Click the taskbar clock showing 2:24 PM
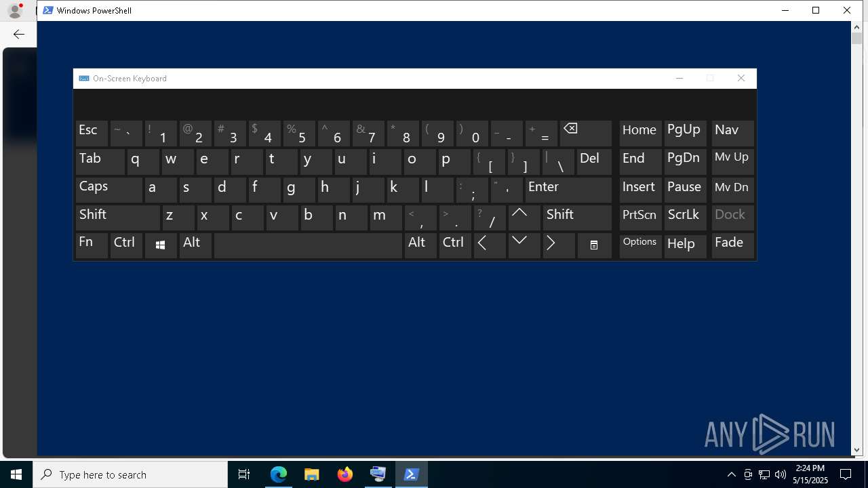 [812, 474]
